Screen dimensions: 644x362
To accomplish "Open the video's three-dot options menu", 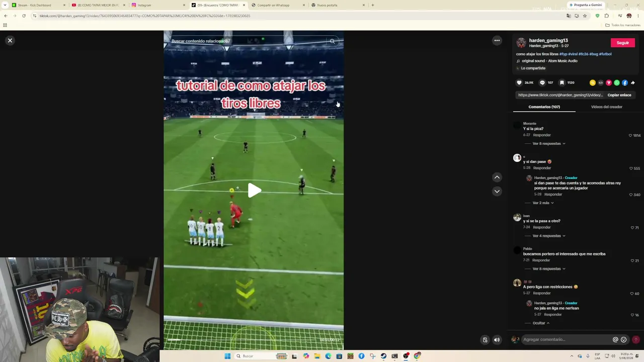I will pyautogui.click(x=497, y=40).
